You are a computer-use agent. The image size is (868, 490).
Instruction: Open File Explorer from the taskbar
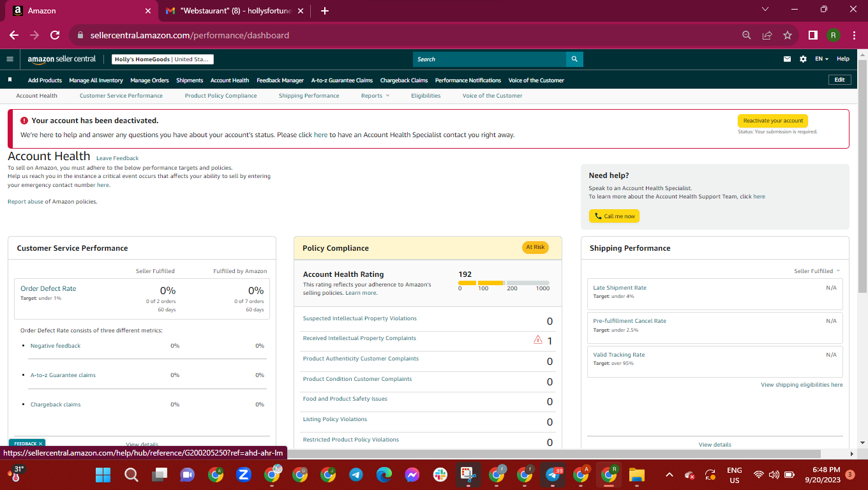tap(636, 475)
